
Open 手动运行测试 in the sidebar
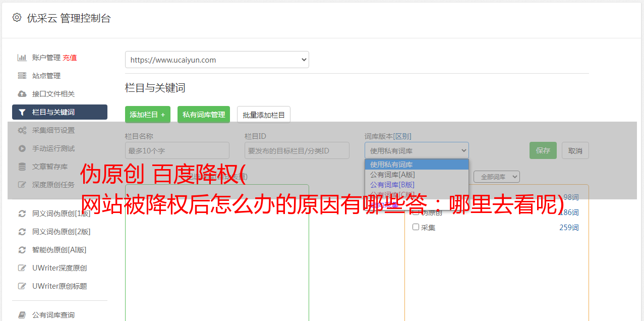[x=53, y=148]
